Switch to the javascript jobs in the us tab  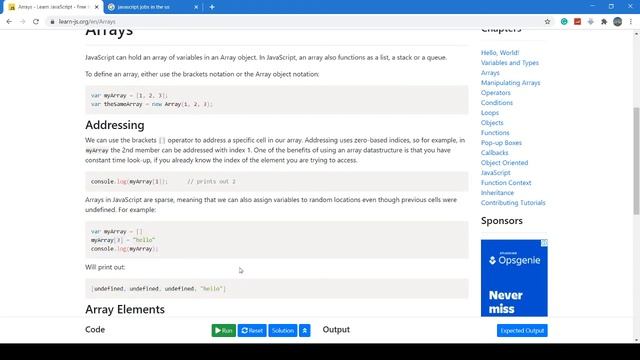tap(152, 7)
